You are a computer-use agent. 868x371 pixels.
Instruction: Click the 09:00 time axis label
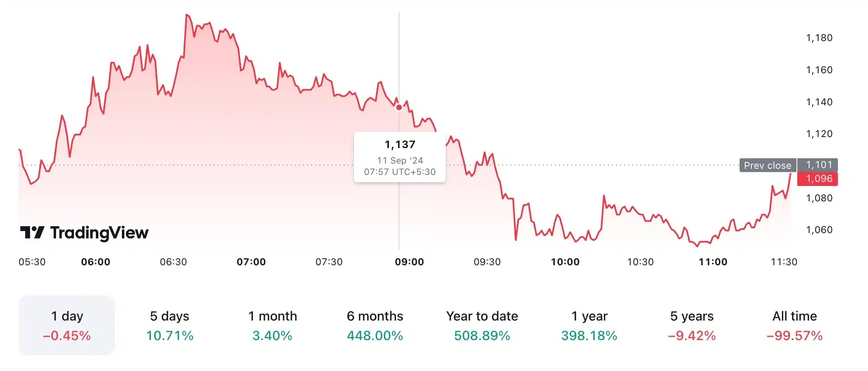(x=409, y=262)
